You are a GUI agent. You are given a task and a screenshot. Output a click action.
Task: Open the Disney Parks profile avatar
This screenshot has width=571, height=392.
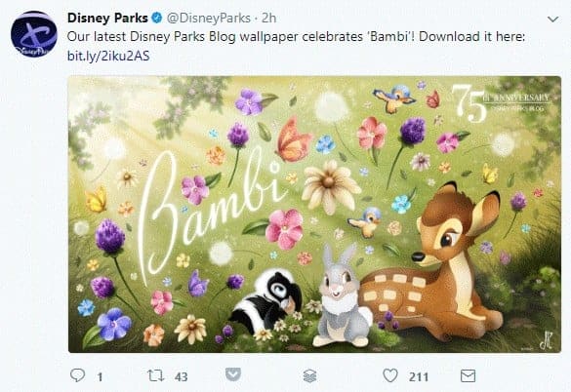[x=34, y=34]
